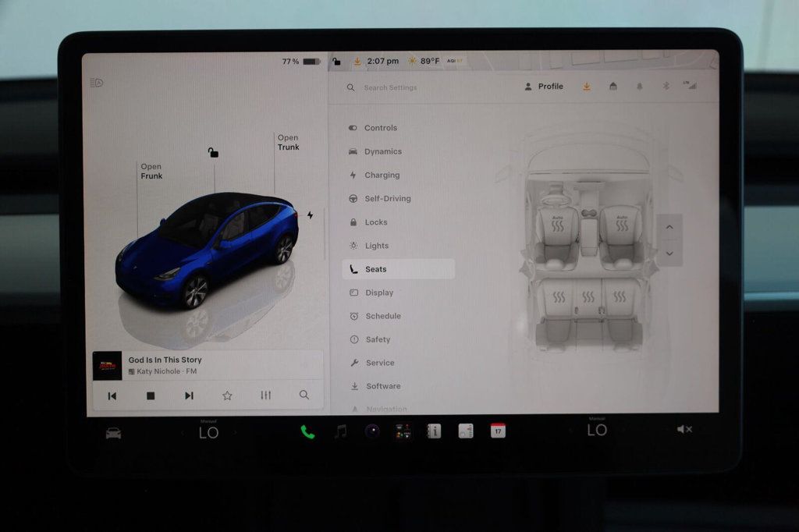Open the Toybox app icon
Image resolution: width=799 pixels, height=532 pixels.
coord(403,431)
